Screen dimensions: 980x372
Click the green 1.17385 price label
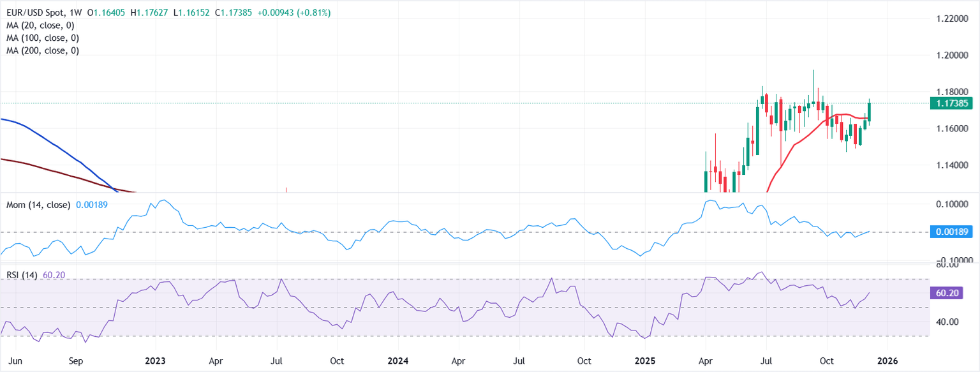point(953,103)
